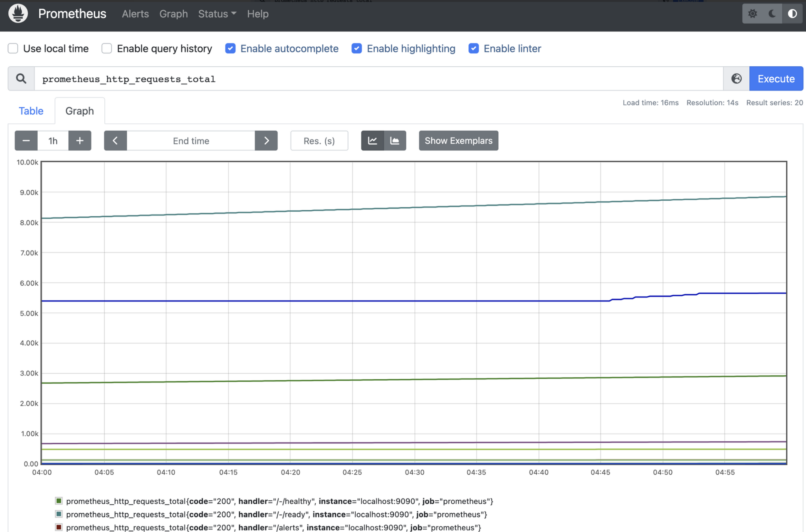The width and height of the screenshot is (806, 532).
Task: Select the /-/healthy handler legend entry
Action: [x=280, y=501]
